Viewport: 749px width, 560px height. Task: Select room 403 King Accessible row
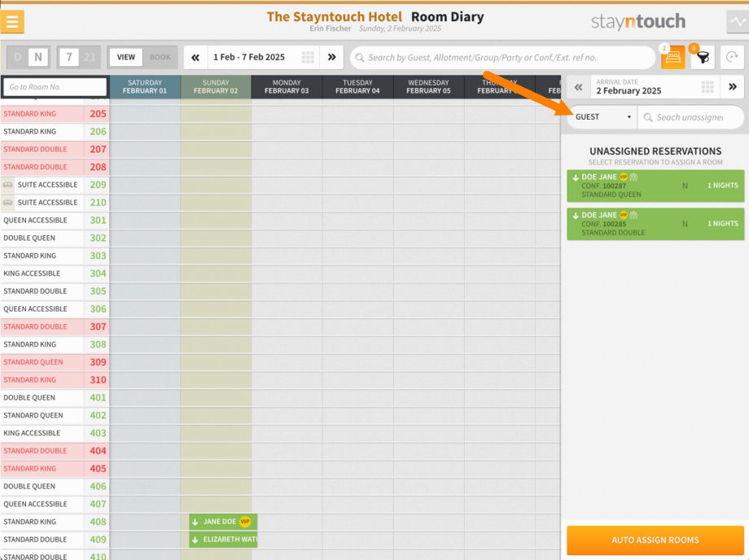click(55, 433)
